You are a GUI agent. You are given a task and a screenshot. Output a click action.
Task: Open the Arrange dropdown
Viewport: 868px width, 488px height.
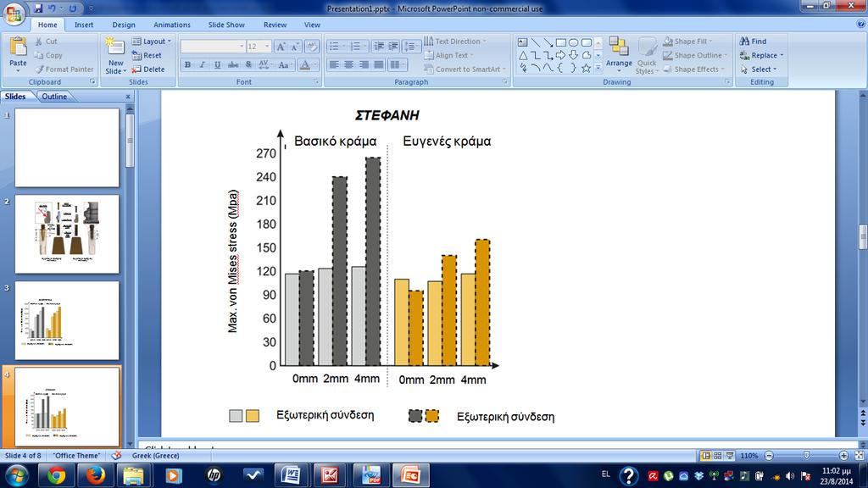(619, 55)
